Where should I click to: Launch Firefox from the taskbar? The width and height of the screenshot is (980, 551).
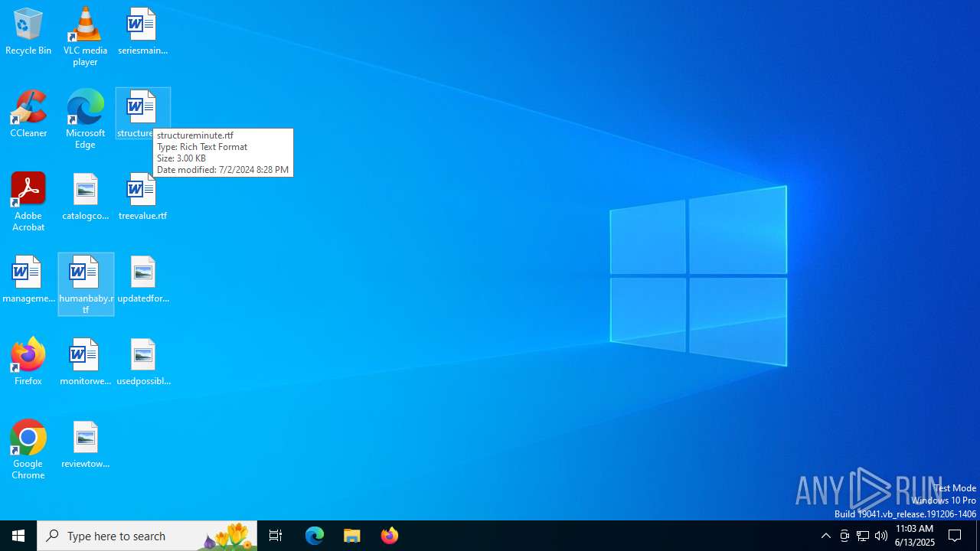[390, 536]
